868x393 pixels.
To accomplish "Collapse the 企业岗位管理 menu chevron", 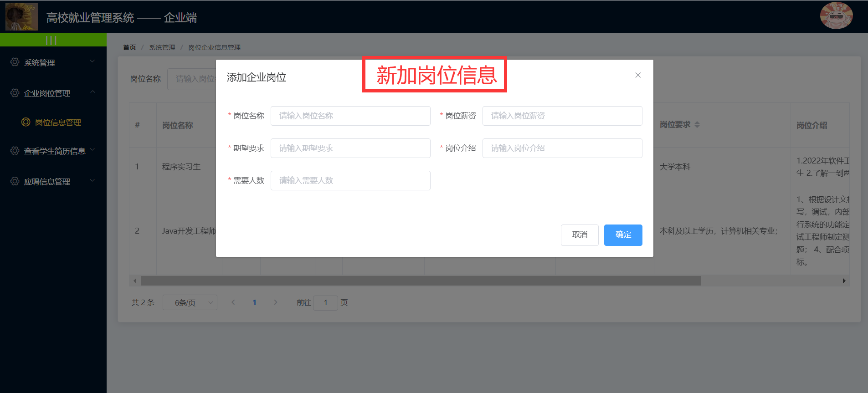I will coord(92,92).
